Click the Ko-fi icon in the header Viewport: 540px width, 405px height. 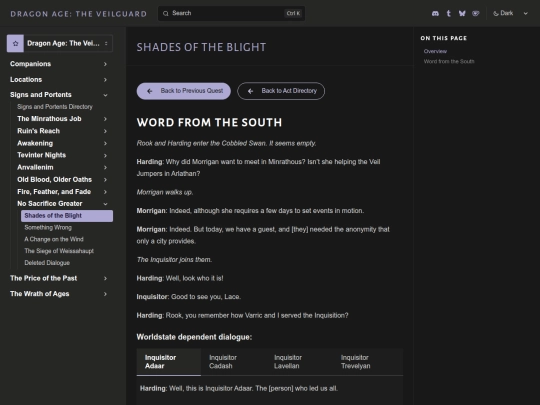coord(476,13)
